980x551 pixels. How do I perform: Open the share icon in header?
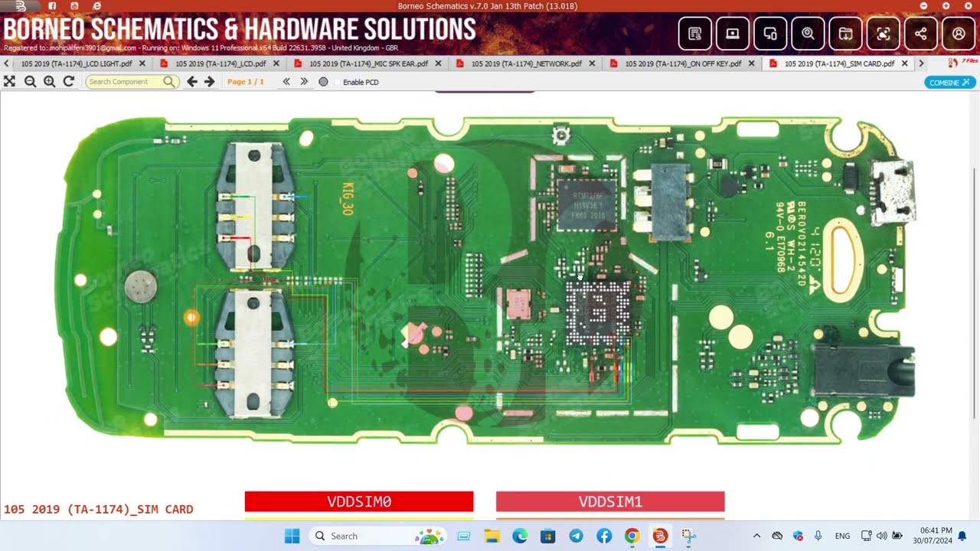tap(920, 34)
